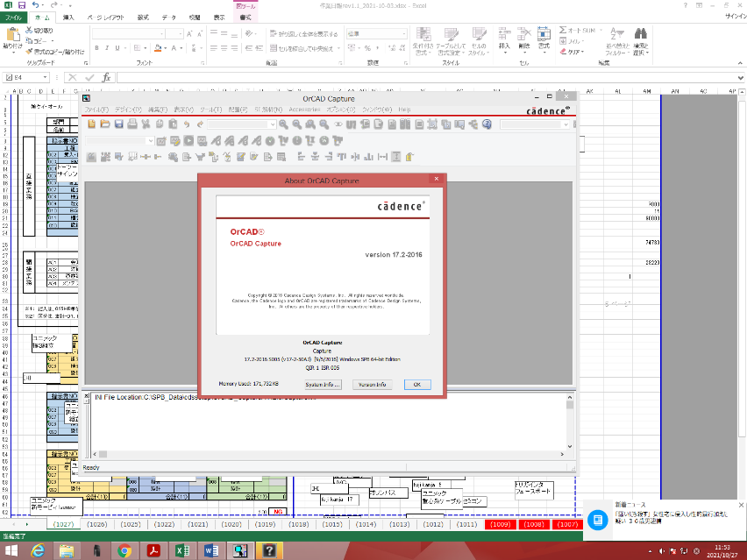Click the Open folder icon in OrCAD toolbar
Screen dimensions: 747x560
tap(105, 124)
